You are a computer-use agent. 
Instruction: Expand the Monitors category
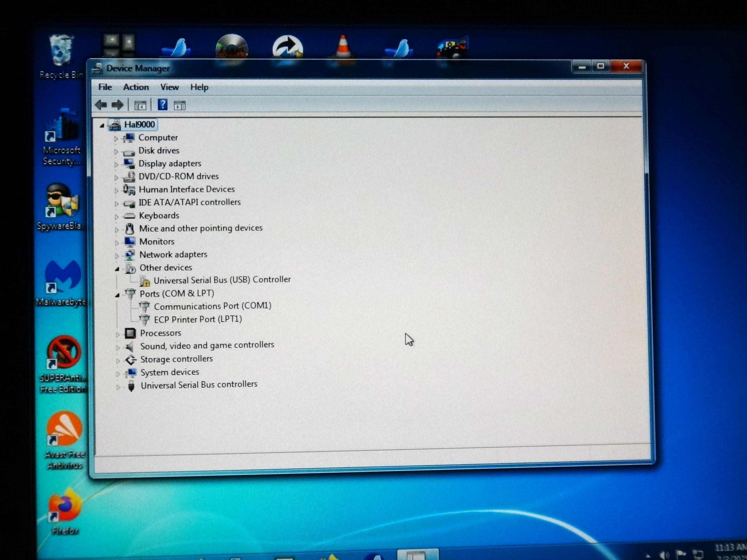(116, 243)
